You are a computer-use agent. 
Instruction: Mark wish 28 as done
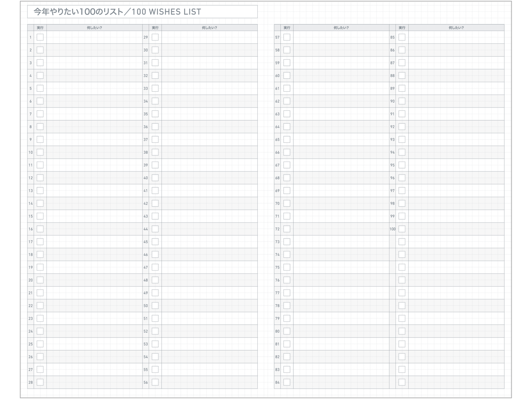click(x=40, y=382)
